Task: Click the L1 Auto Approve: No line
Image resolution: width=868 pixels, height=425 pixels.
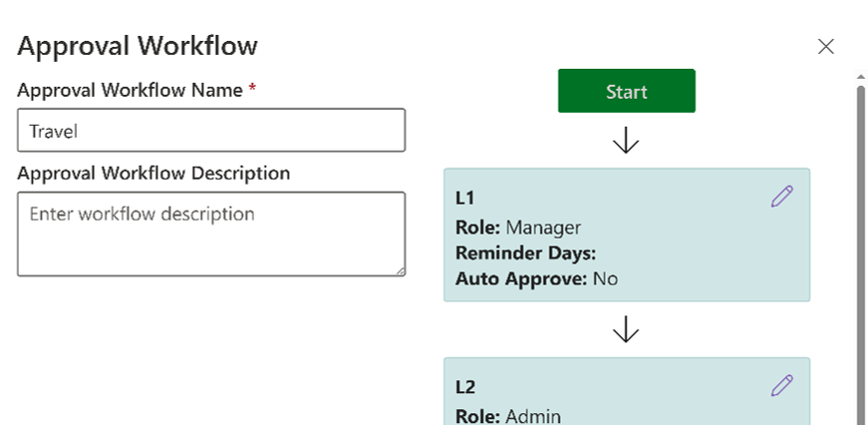Action: [x=536, y=278]
